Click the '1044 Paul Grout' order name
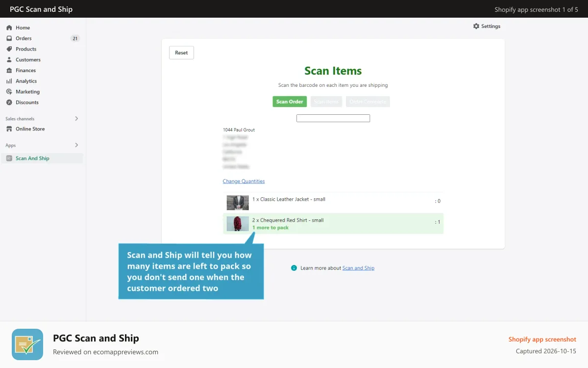This screenshot has width=588, height=368. [x=239, y=130]
